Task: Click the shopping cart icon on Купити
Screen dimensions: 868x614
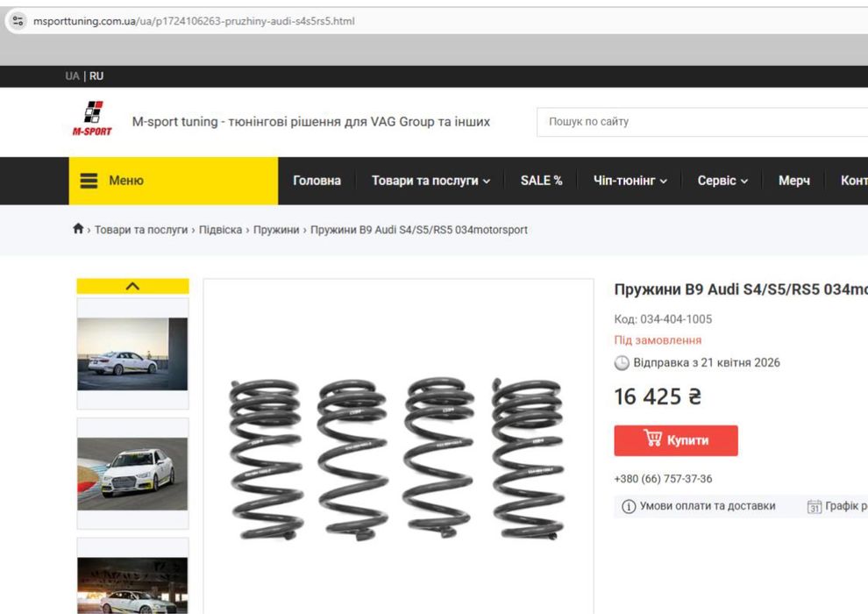Action: (652, 438)
